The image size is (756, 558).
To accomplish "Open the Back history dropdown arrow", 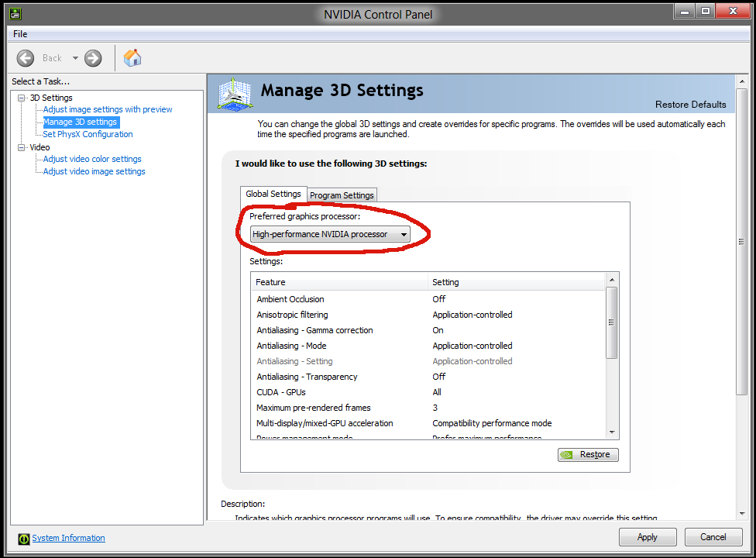I will [75, 58].
